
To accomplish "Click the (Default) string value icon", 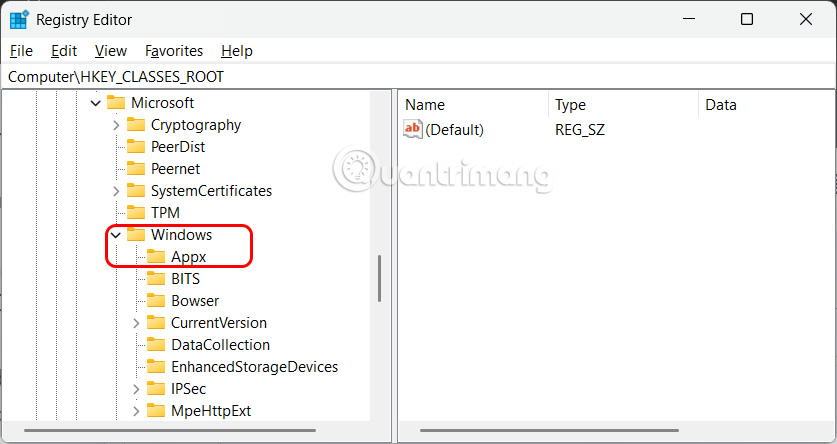I will tap(413, 129).
